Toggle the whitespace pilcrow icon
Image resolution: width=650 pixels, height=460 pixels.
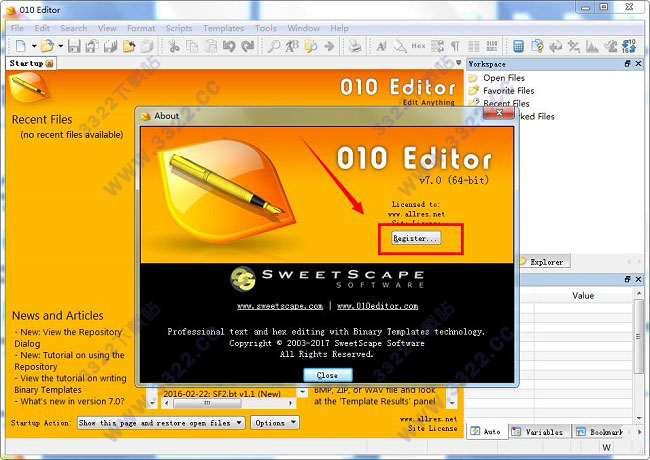pos(455,46)
